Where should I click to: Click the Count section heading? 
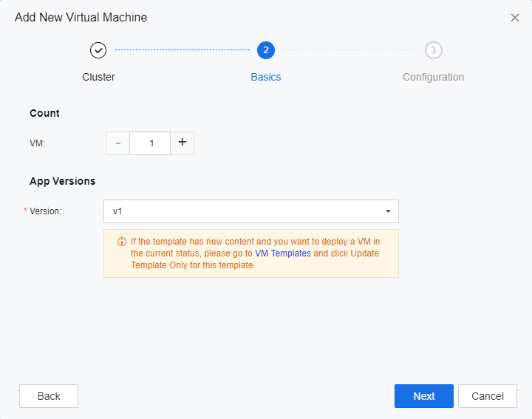[44, 113]
